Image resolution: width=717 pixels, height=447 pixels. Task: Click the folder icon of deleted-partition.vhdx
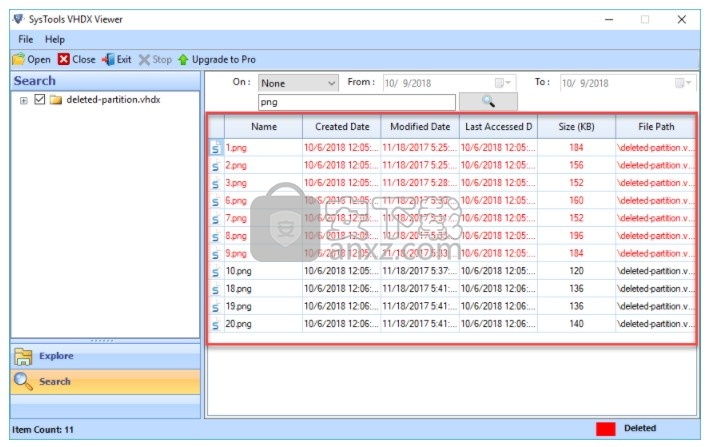tap(56, 100)
